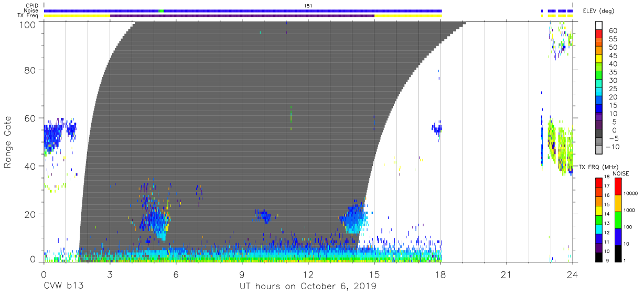Click the 21 tick label on the UT axis
The image size is (644, 297).
[507, 274]
